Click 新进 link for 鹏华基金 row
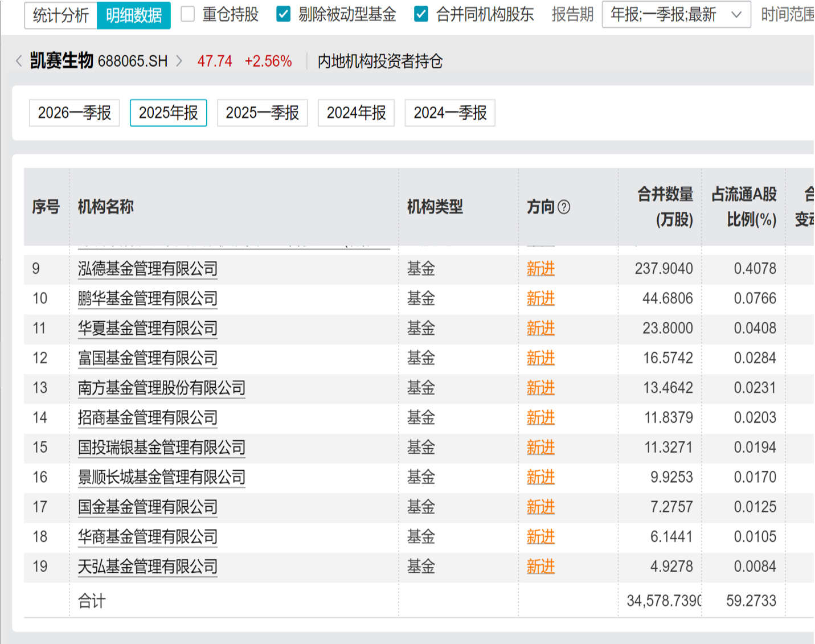 [540, 298]
